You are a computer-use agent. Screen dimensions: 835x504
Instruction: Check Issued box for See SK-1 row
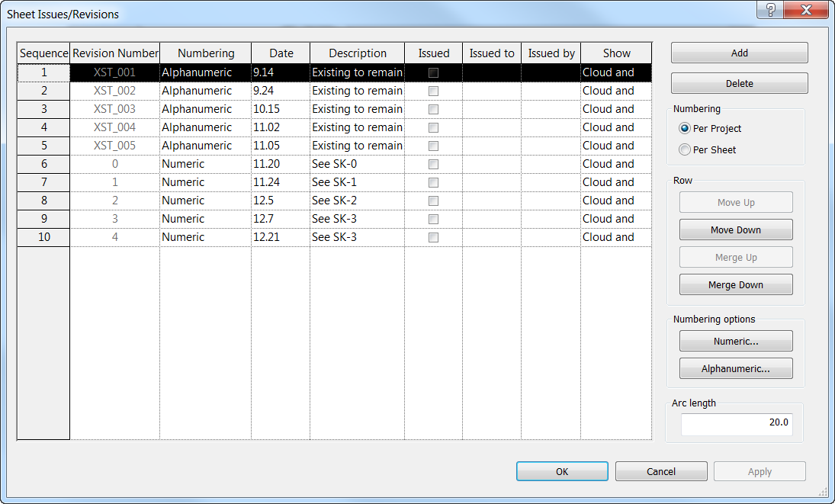(433, 182)
